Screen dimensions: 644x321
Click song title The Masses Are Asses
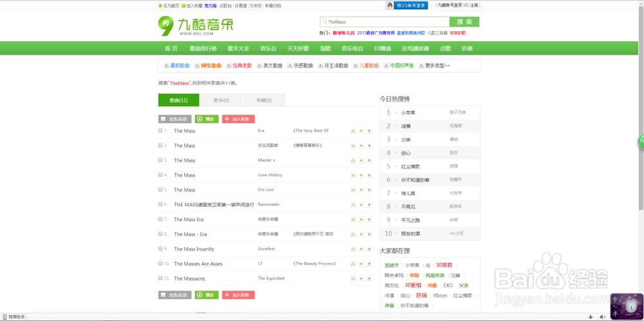point(198,264)
